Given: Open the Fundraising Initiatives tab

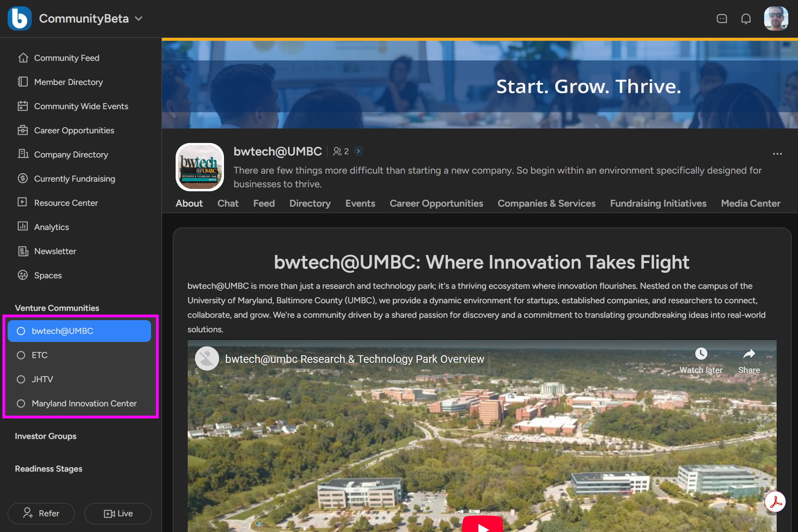Looking at the screenshot, I should [x=658, y=203].
